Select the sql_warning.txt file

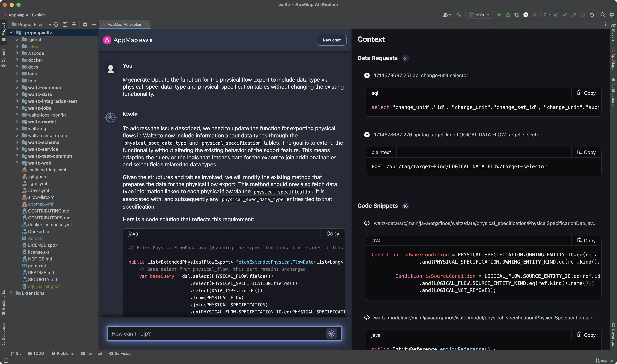point(44,286)
